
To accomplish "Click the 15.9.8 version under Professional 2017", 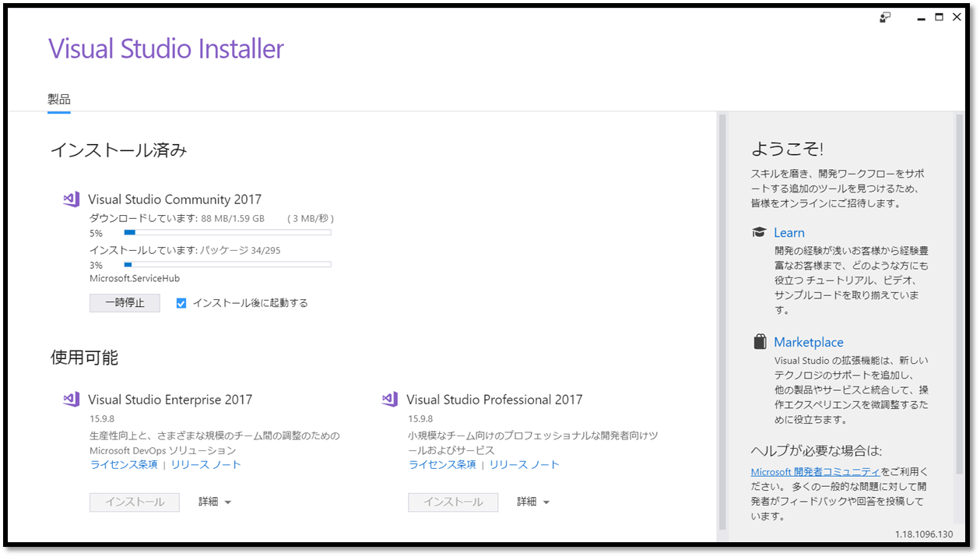I will (420, 419).
